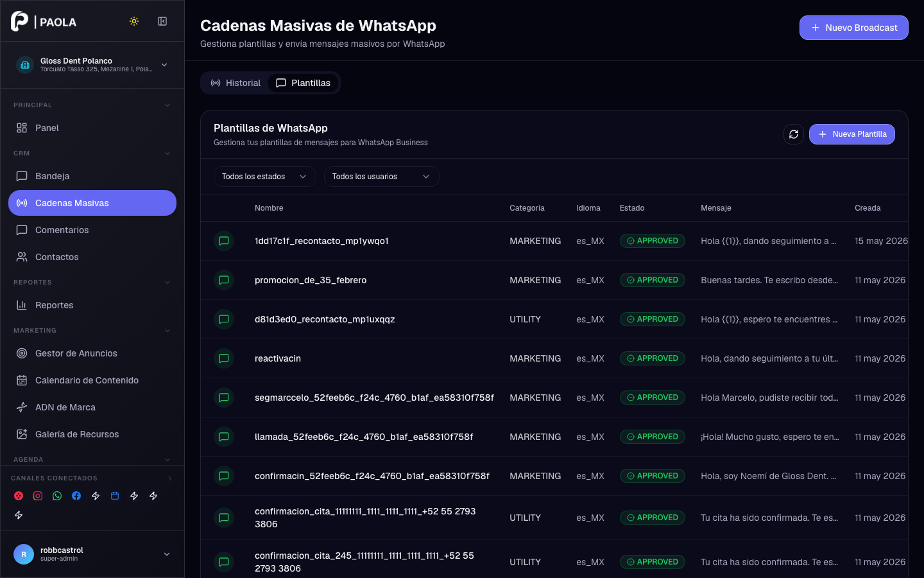
Task: Collapse the MARKETING section
Action: click(167, 331)
